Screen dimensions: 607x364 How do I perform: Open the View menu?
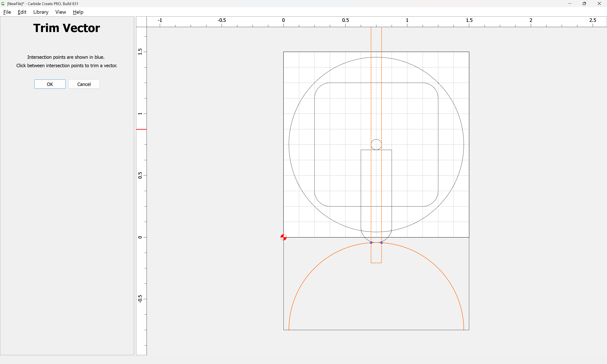click(x=60, y=12)
